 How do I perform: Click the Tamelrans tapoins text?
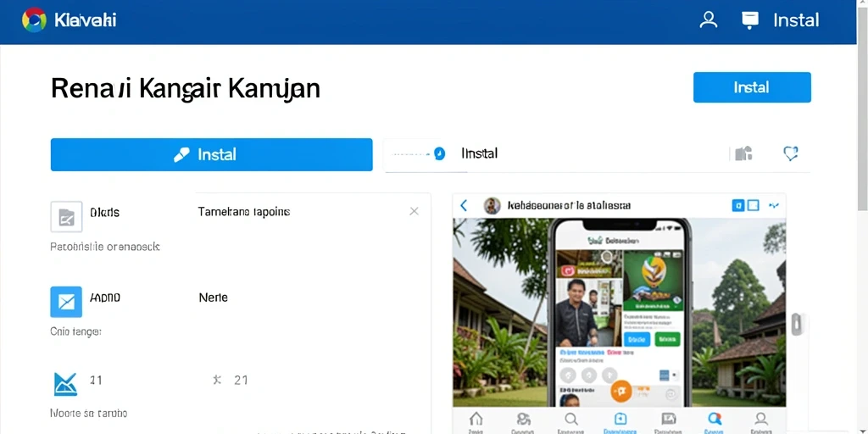(x=244, y=211)
